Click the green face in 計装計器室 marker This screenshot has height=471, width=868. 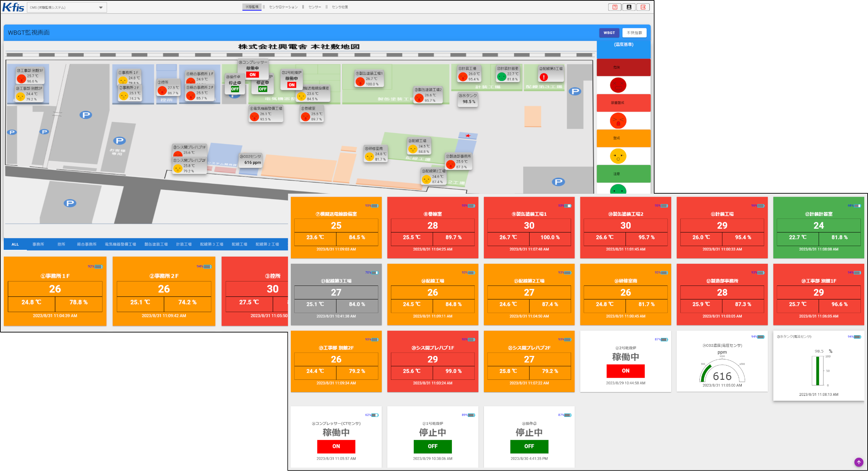point(501,77)
